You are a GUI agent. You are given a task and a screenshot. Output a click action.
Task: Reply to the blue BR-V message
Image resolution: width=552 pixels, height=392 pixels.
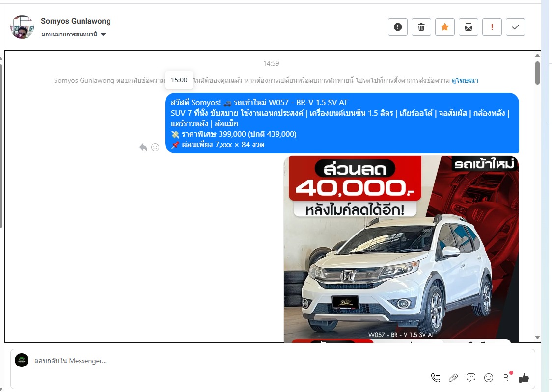(x=143, y=147)
